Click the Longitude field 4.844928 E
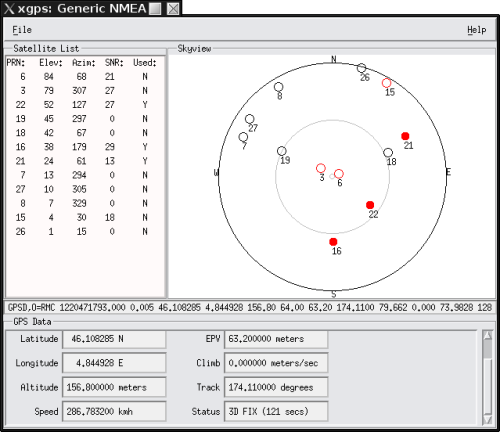The height and width of the screenshot is (432, 500). coord(114,363)
